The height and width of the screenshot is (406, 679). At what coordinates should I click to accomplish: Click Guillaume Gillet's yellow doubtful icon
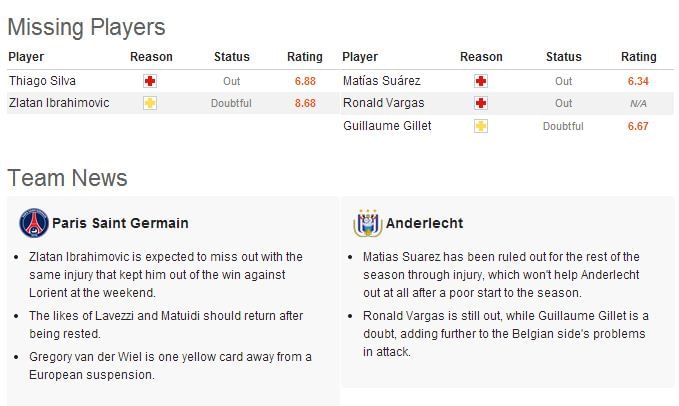point(480,126)
